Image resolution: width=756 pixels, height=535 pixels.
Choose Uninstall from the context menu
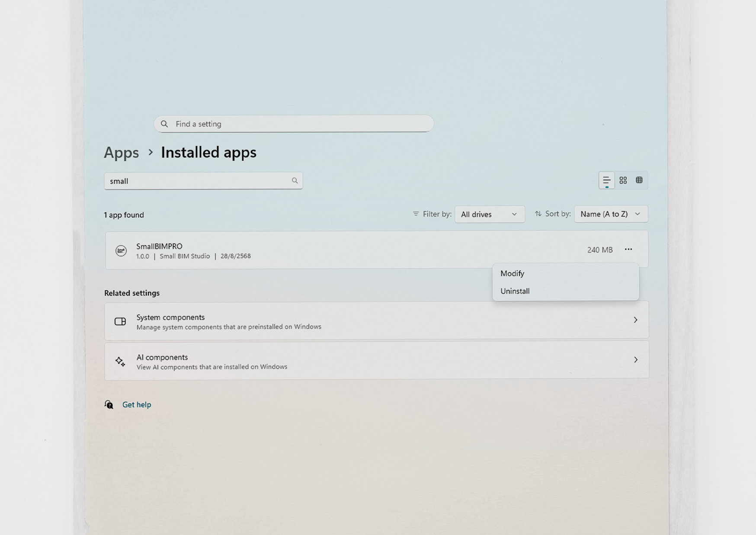click(x=515, y=291)
